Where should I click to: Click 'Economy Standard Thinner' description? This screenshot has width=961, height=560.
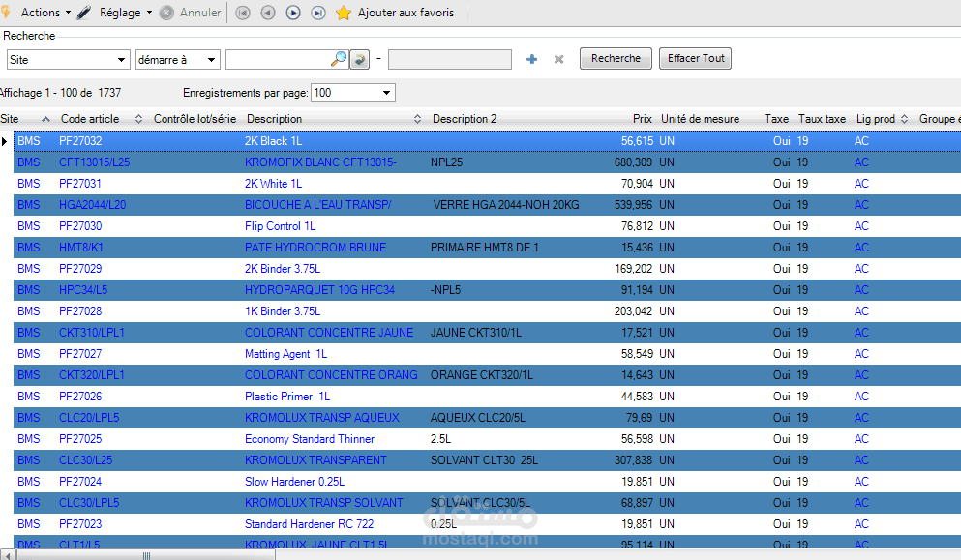(310, 439)
